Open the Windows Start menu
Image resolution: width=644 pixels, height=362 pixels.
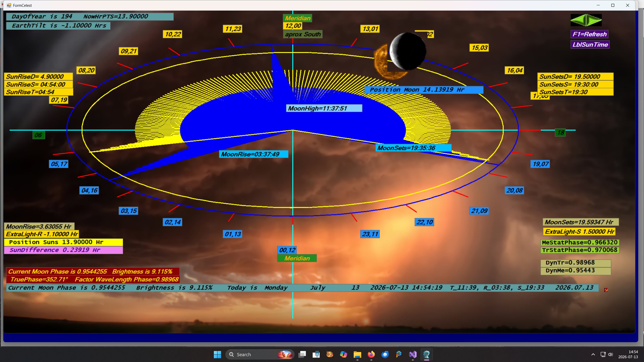click(217, 354)
